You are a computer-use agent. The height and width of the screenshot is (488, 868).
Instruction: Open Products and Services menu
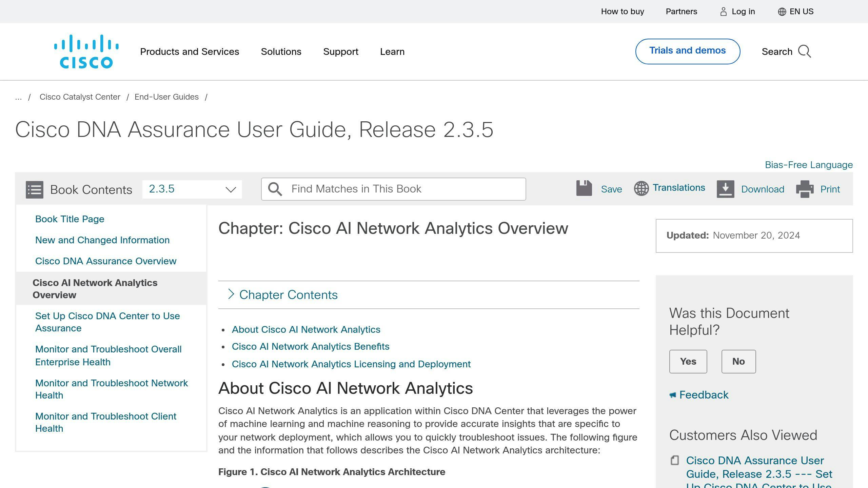[190, 52]
